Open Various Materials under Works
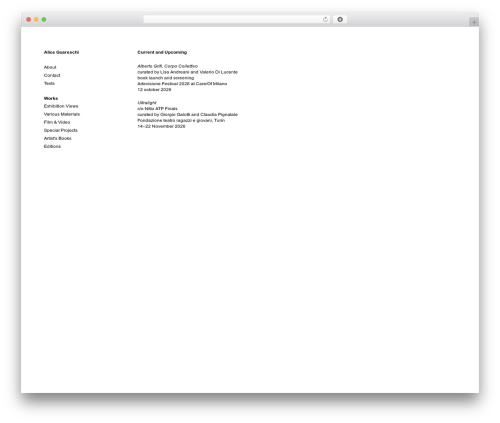 [62, 114]
